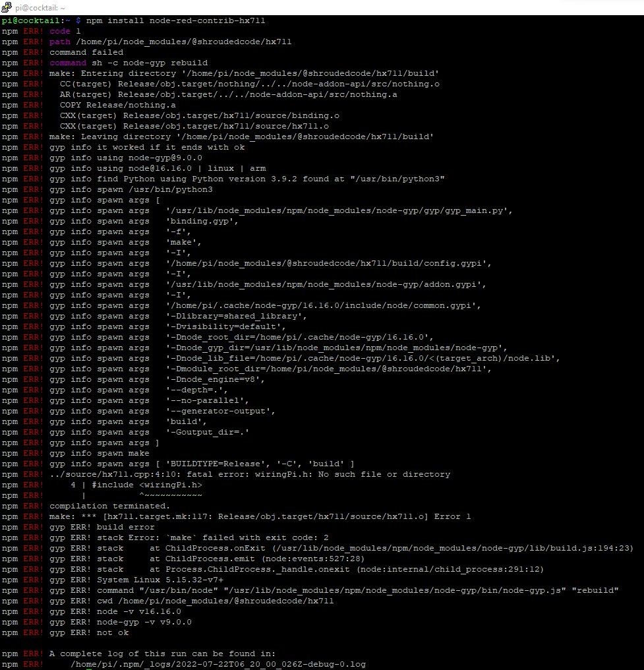This screenshot has height=670, width=644.
Task: Click the ChildProcess.emit stack line
Action: [207, 559]
